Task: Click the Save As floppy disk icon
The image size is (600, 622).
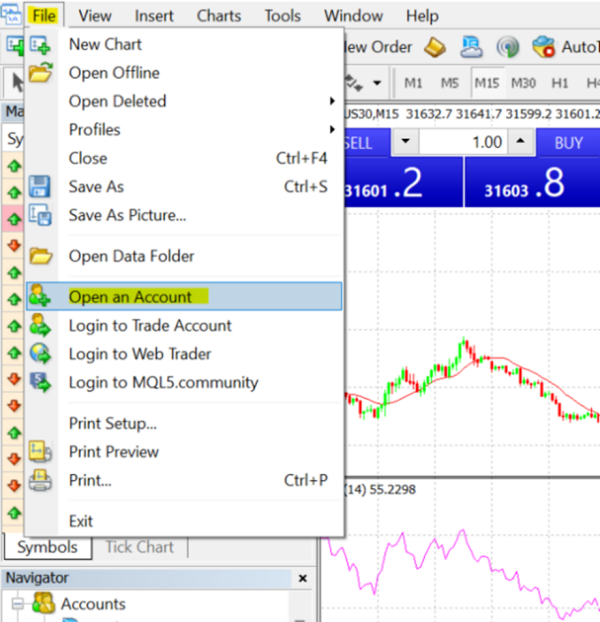Action: tap(40, 187)
